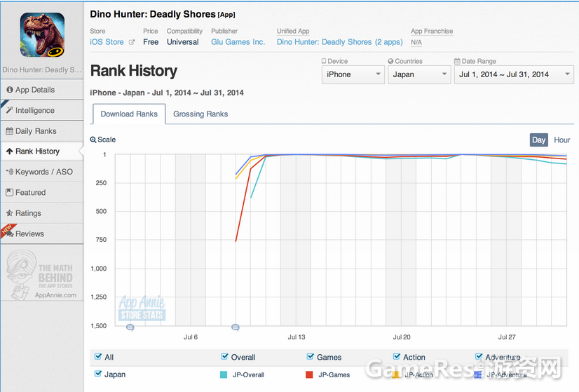579x392 pixels.
Task: Open the Date Range dropdown
Action: tap(514, 74)
